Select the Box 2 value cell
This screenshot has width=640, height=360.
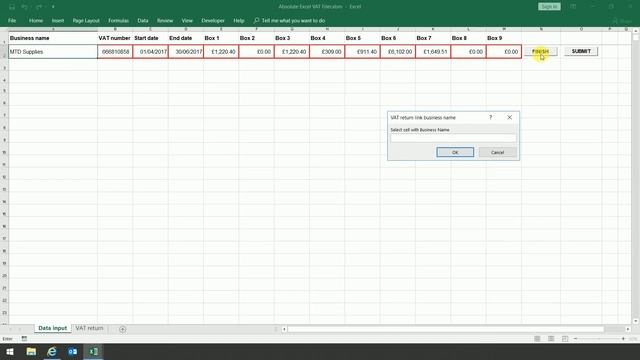(x=256, y=52)
